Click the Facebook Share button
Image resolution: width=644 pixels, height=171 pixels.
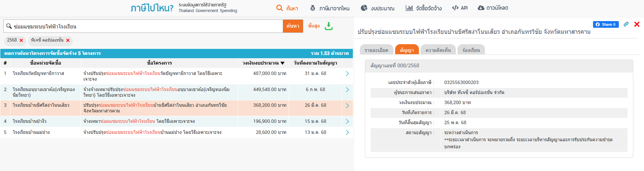[x=605, y=24]
